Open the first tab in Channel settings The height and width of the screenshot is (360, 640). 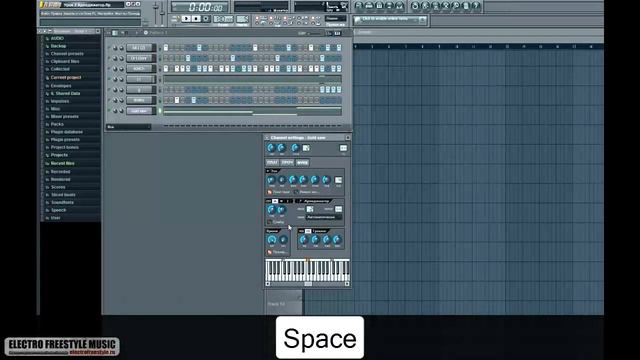click(272, 162)
